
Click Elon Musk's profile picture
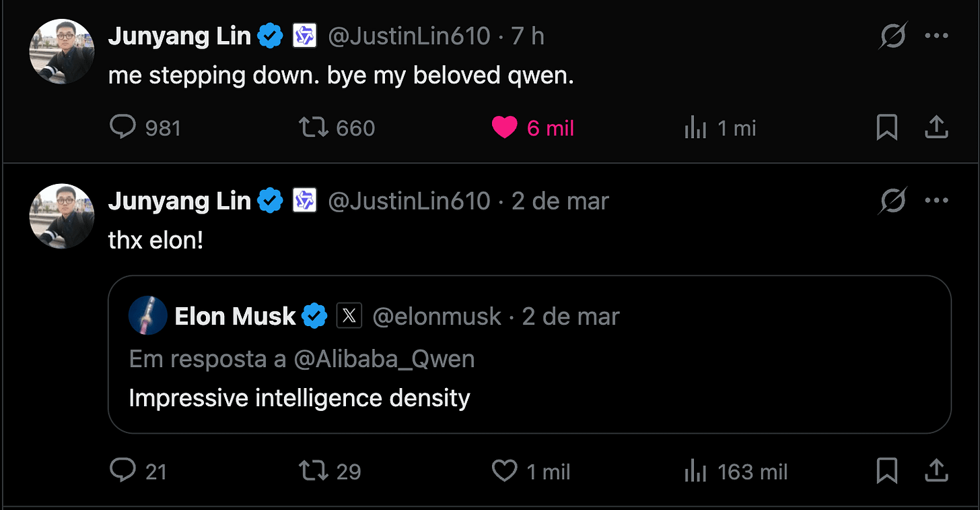coord(147,315)
